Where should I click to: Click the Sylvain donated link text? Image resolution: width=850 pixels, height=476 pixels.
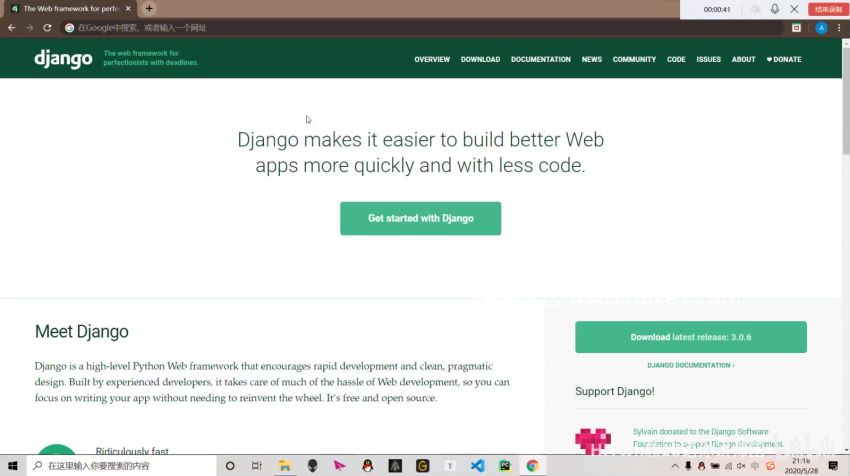point(708,438)
